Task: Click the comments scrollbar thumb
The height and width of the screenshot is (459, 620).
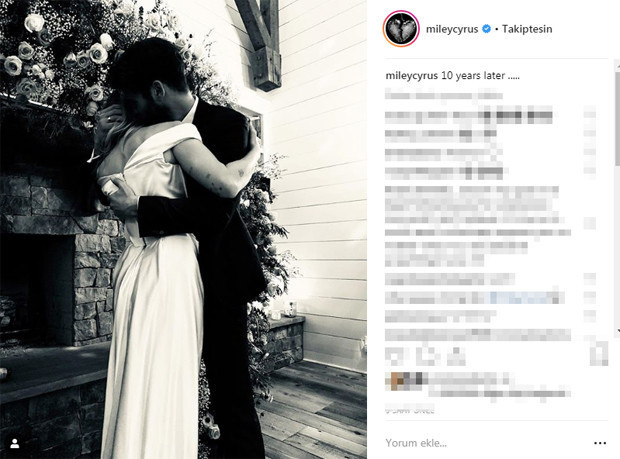Action: 617,117
